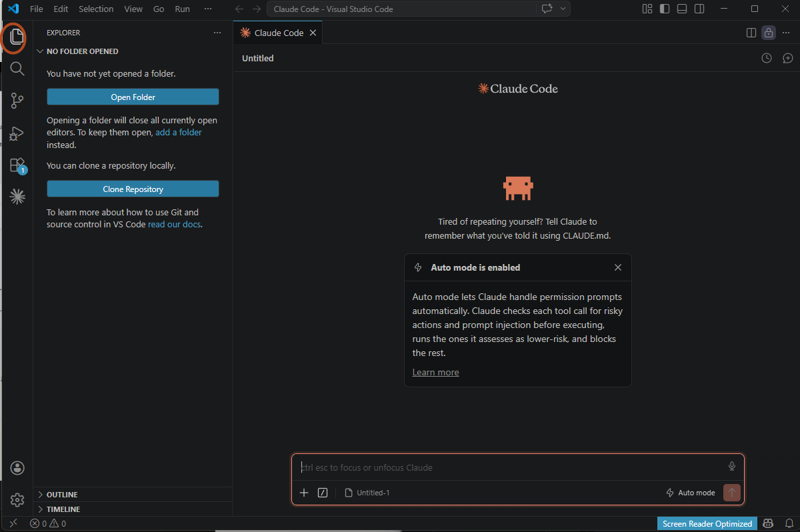Image resolution: width=800 pixels, height=532 pixels.
Task: Follow the 'add a folder' link
Action: [x=179, y=133]
